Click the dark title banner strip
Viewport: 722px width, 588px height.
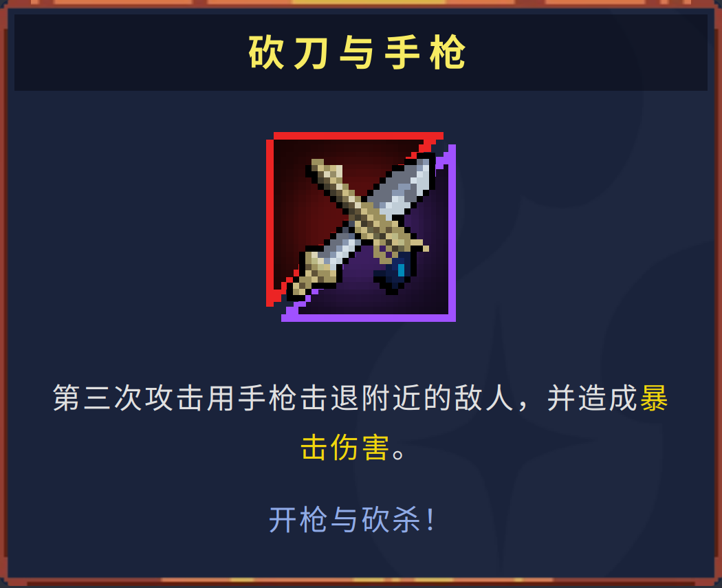(x=361, y=52)
